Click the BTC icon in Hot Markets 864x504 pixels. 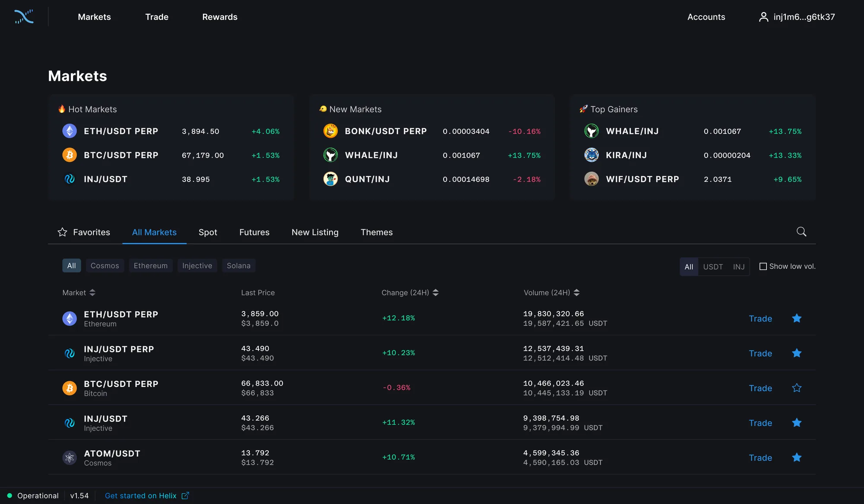click(70, 155)
